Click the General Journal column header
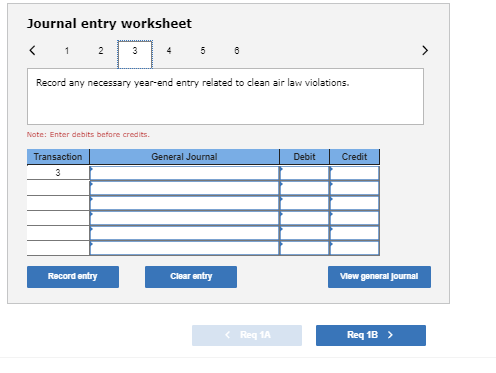The height and width of the screenshot is (373, 496). tap(184, 157)
